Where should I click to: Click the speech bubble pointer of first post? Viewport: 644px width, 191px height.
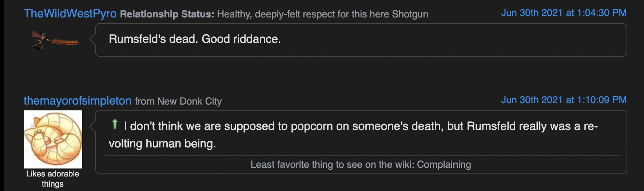93,40
